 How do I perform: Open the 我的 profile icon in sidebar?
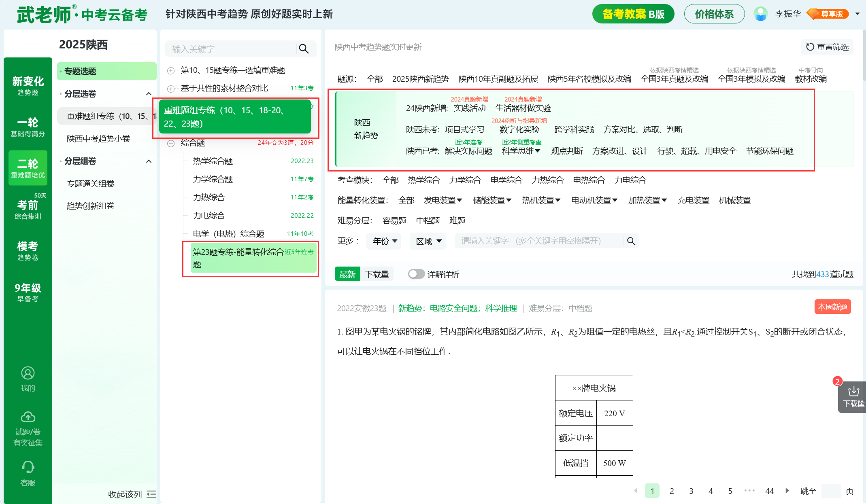(x=28, y=373)
